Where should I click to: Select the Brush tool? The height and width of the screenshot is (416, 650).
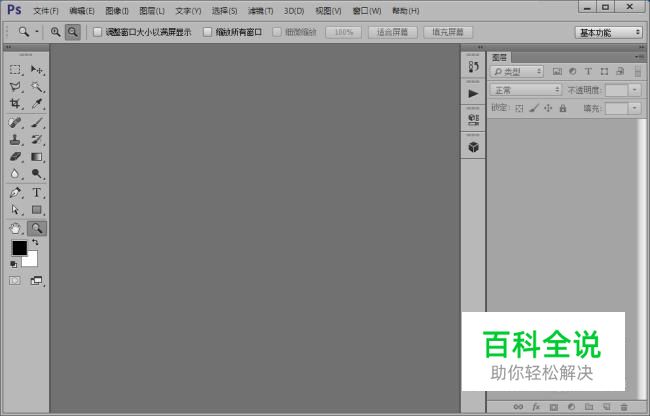(x=37, y=123)
